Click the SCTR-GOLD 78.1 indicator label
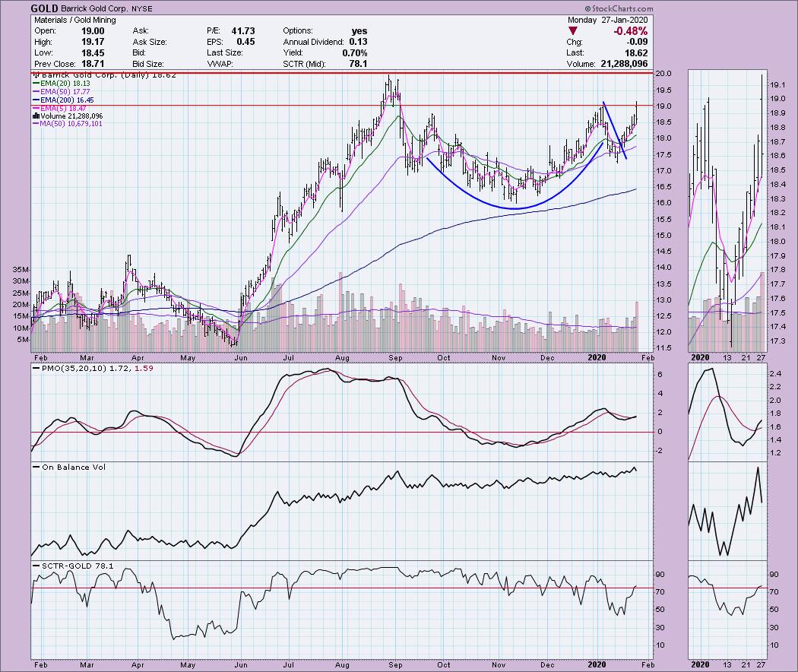 tap(73, 566)
